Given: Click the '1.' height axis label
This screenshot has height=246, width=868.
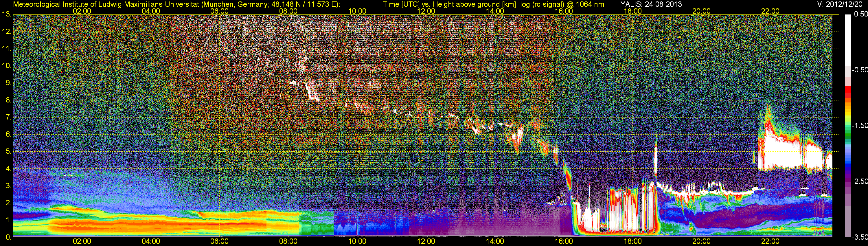Looking at the screenshot, I should pos(8,220).
